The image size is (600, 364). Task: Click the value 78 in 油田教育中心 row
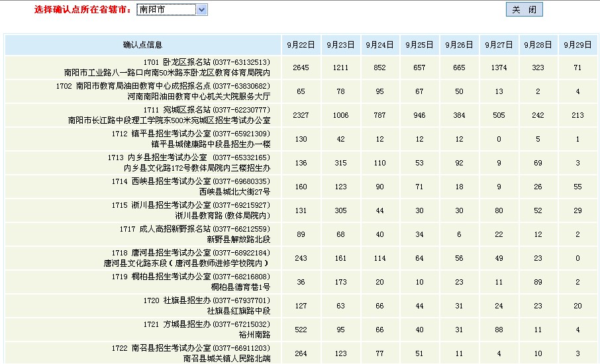340,91
